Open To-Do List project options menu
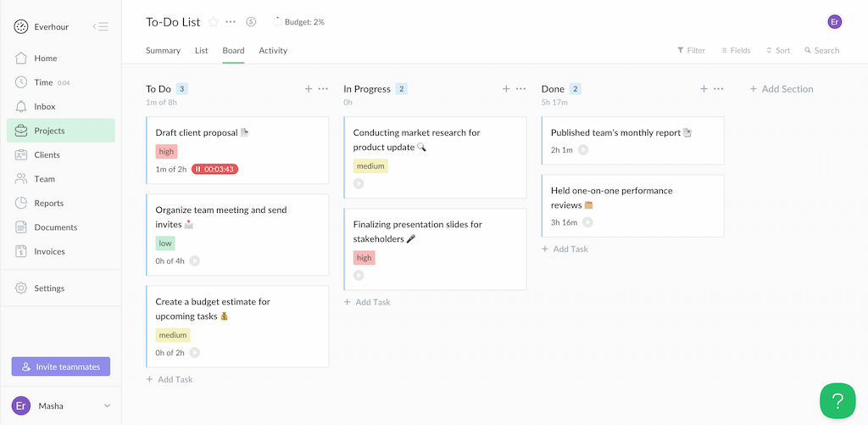The image size is (868, 425). point(231,22)
